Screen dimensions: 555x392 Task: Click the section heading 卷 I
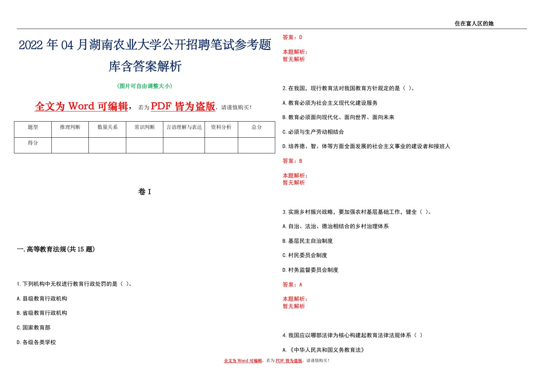[144, 191]
